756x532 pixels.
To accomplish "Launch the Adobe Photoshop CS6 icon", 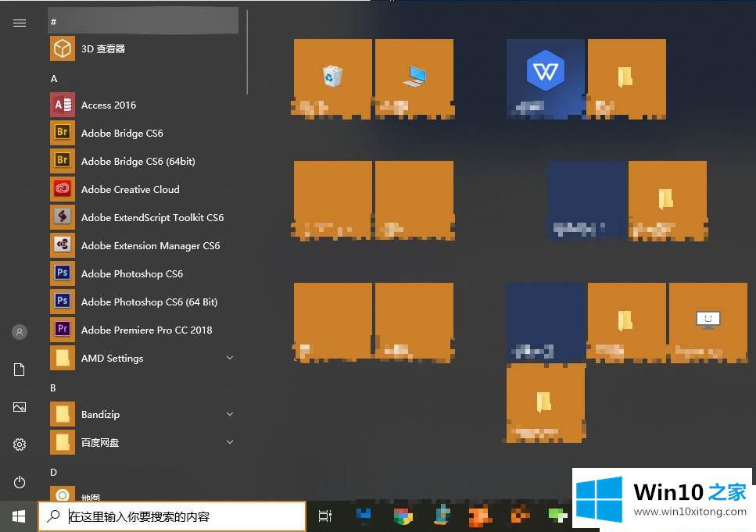I will 63,273.
